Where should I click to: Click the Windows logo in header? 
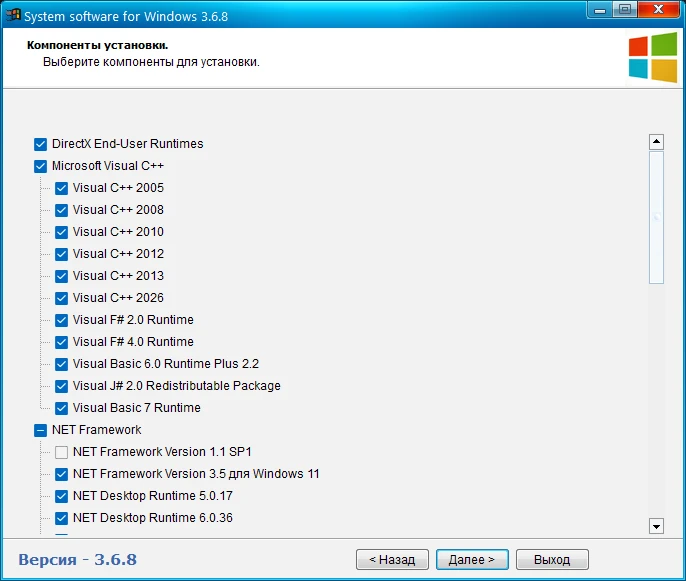tap(652, 58)
